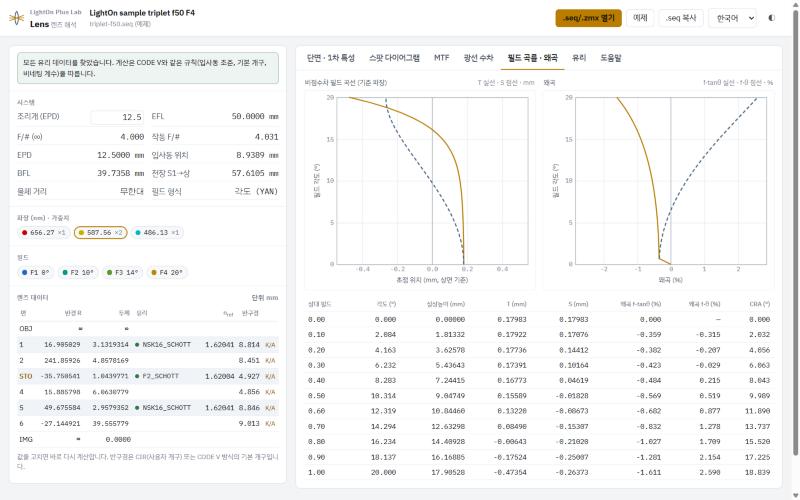The width and height of the screenshot is (800, 500).
Task: Click the 각도 (°) column header
Action: [386, 304]
